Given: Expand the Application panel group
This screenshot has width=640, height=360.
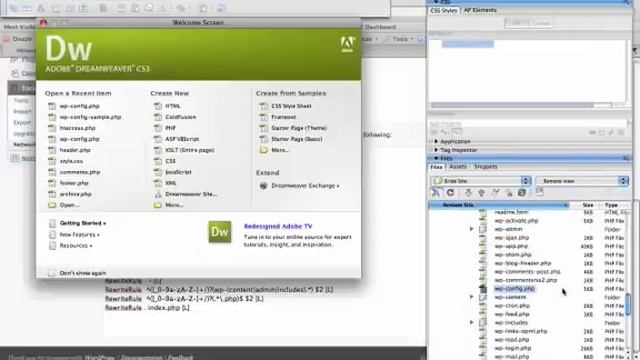Looking at the screenshot, I should coord(436,141).
